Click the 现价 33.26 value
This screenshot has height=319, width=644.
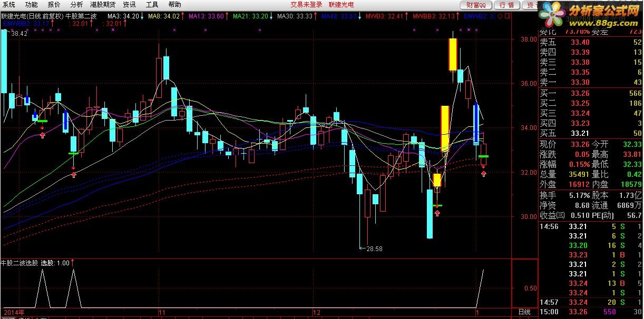[580, 144]
